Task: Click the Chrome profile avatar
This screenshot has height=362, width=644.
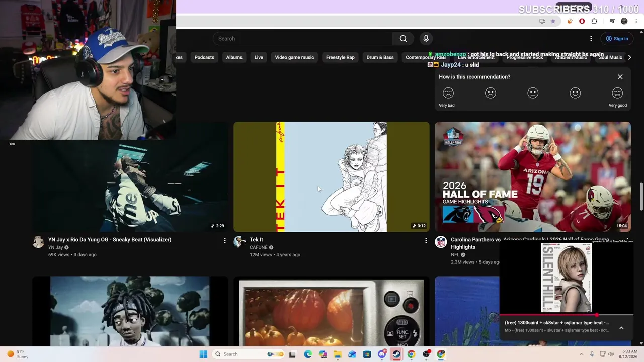Action: tap(624, 21)
